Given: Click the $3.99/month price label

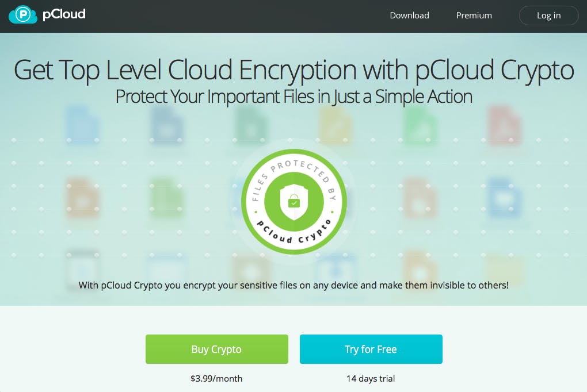Looking at the screenshot, I should [216, 379].
